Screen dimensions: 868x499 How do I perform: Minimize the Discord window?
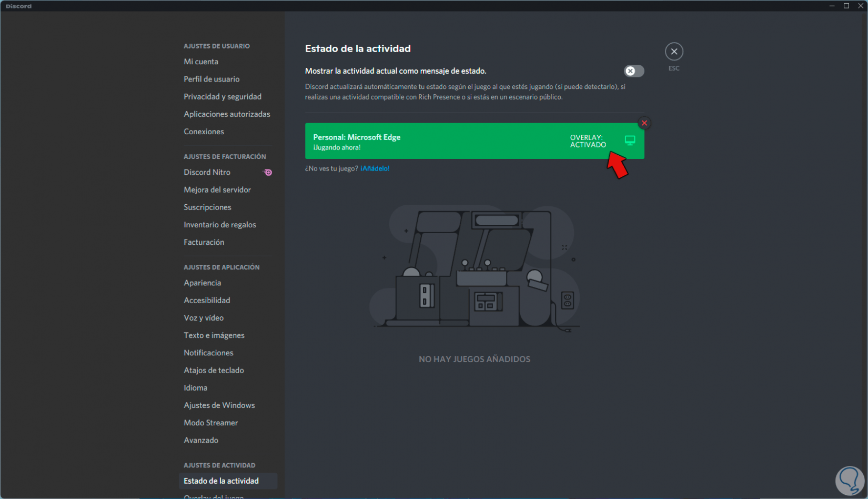(832, 6)
